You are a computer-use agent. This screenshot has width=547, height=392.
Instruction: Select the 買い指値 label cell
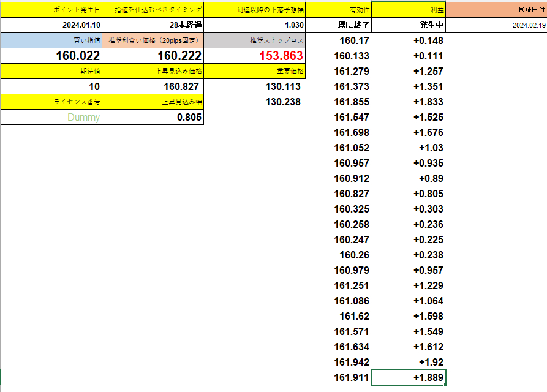(x=51, y=40)
